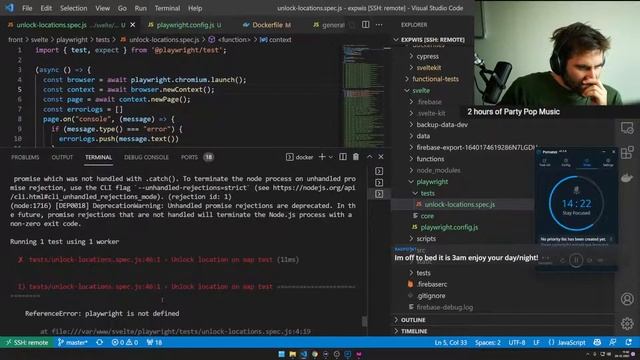Kill terminal with the trash icon
The image size is (640, 360).
pyautogui.click(x=356, y=157)
